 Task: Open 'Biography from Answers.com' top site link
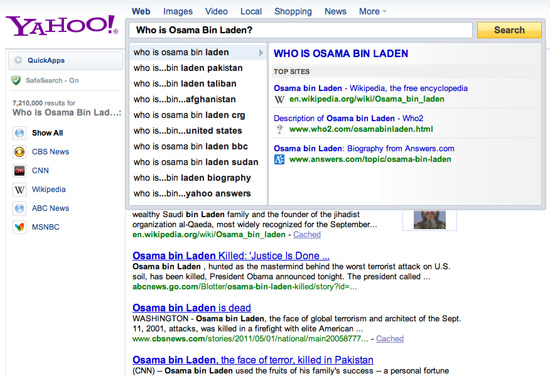pos(364,149)
